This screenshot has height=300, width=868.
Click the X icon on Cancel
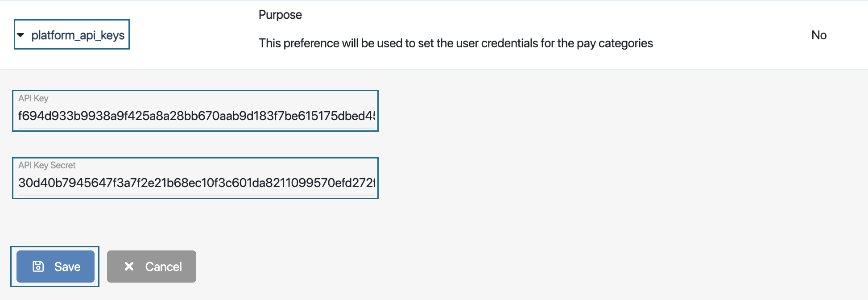[x=129, y=267]
